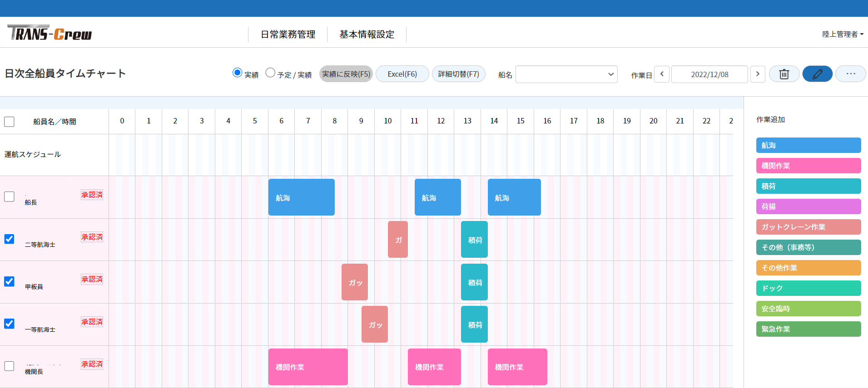Image resolution: width=868 pixels, height=388 pixels.
Task: Select the blue 航海 work type
Action: tap(808, 145)
